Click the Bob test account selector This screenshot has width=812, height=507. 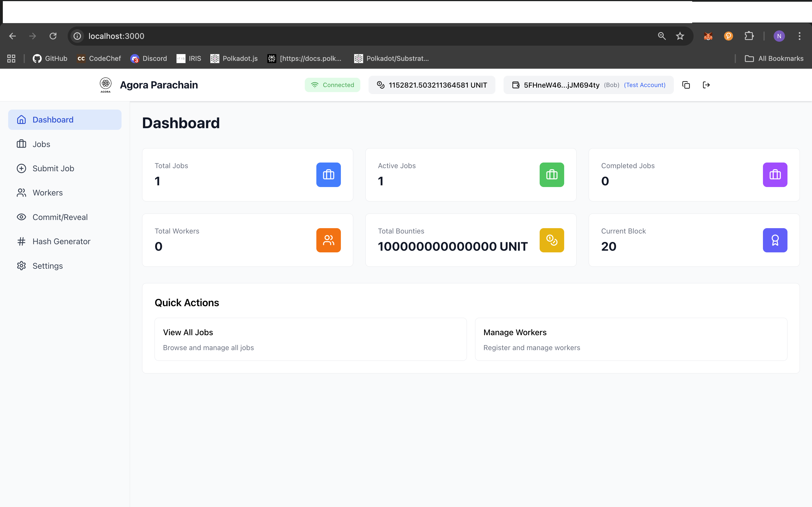click(588, 85)
